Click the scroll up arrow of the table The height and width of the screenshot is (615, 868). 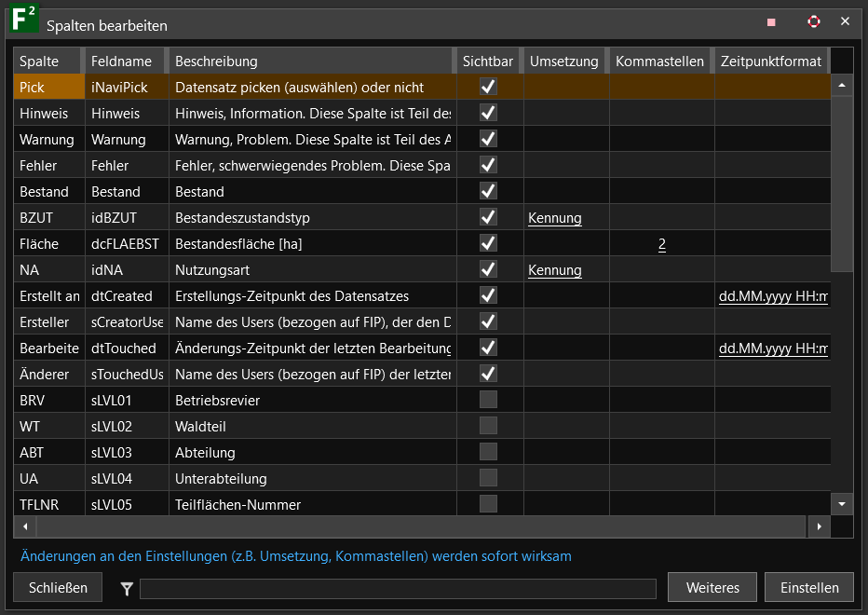coord(842,85)
